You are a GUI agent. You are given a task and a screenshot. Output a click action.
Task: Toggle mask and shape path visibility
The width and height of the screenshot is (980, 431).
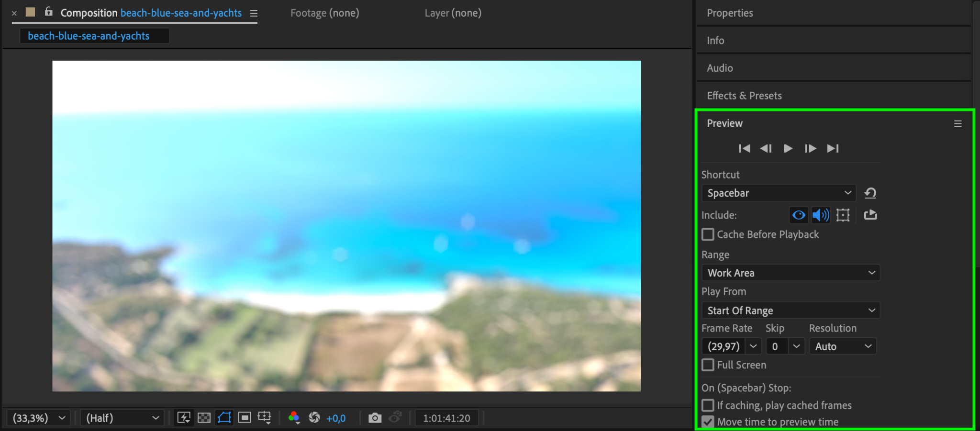(224, 418)
